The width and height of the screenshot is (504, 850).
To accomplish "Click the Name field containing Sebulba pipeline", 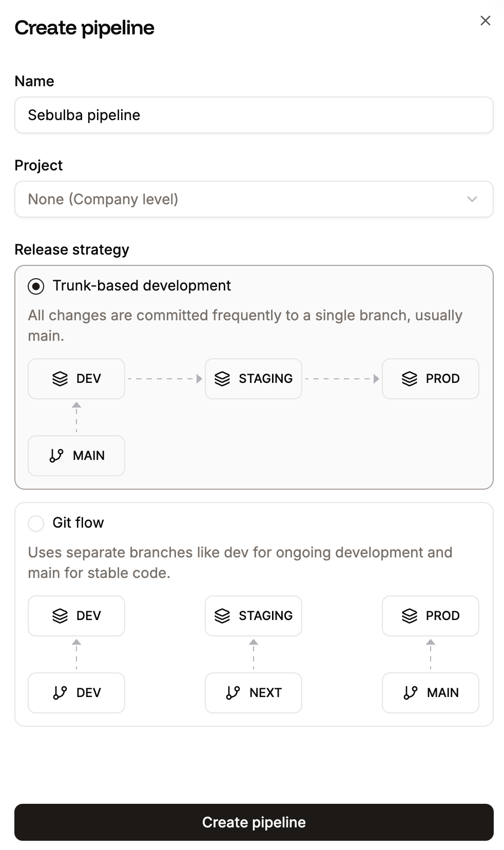I will coord(254,115).
